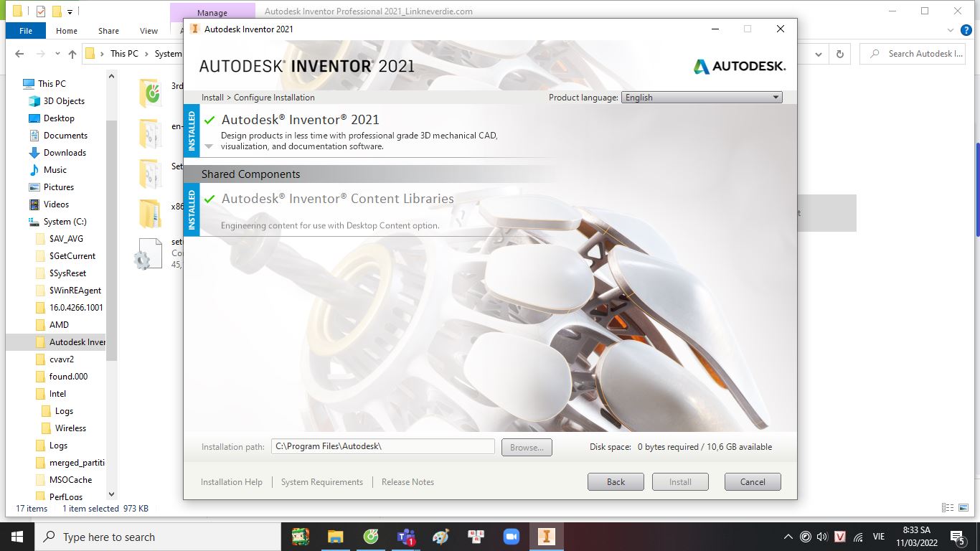Click inside the Installation path field
Image resolution: width=980 pixels, height=551 pixels.
(382, 446)
